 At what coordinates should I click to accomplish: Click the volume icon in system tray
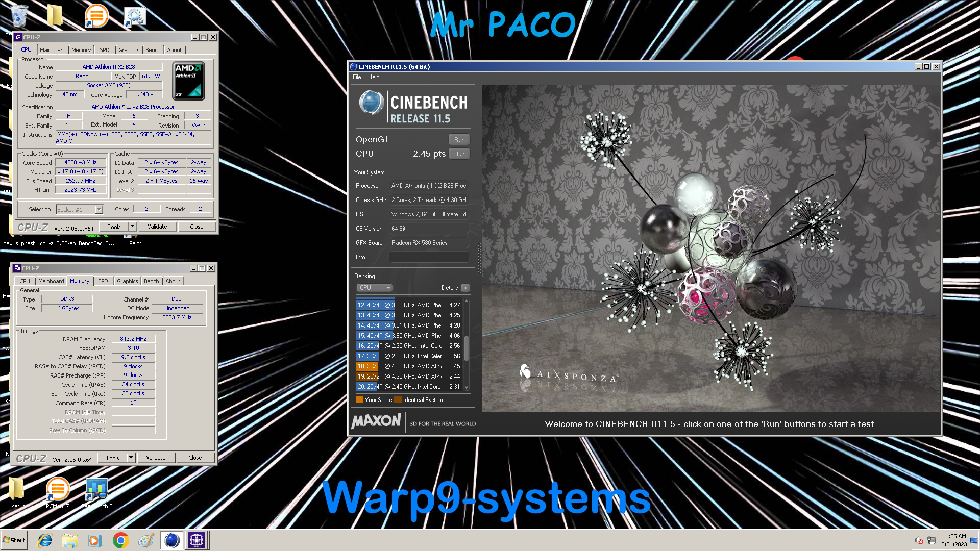(x=919, y=540)
